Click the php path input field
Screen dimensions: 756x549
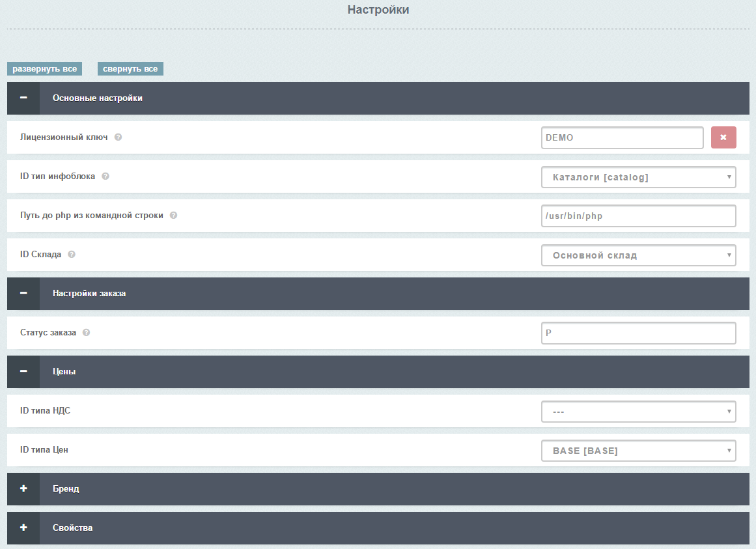tap(638, 216)
